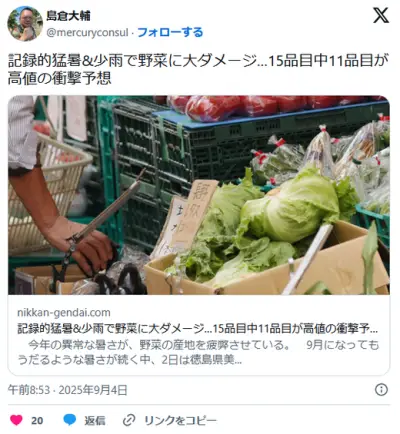Open the lettuce market photo thumbnail
This screenshot has width=400, height=434.
click(199, 195)
